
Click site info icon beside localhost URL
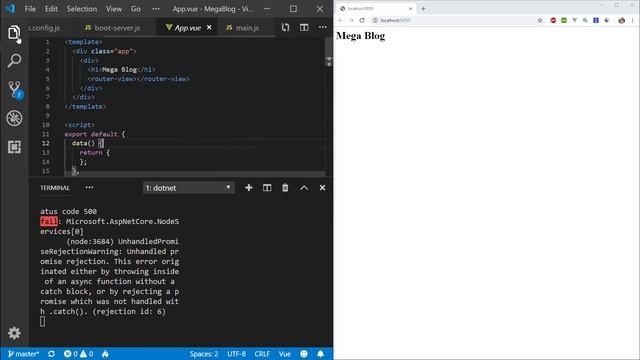375,20
